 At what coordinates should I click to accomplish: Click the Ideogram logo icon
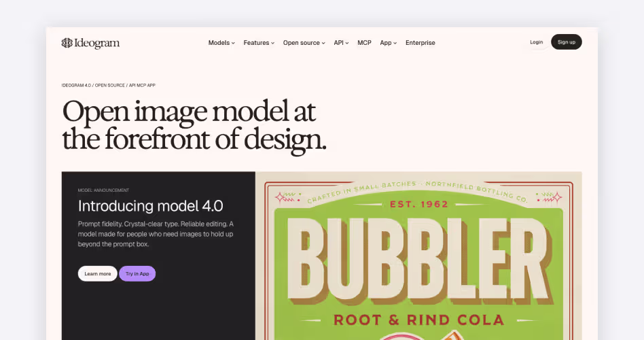(x=67, y=43)
